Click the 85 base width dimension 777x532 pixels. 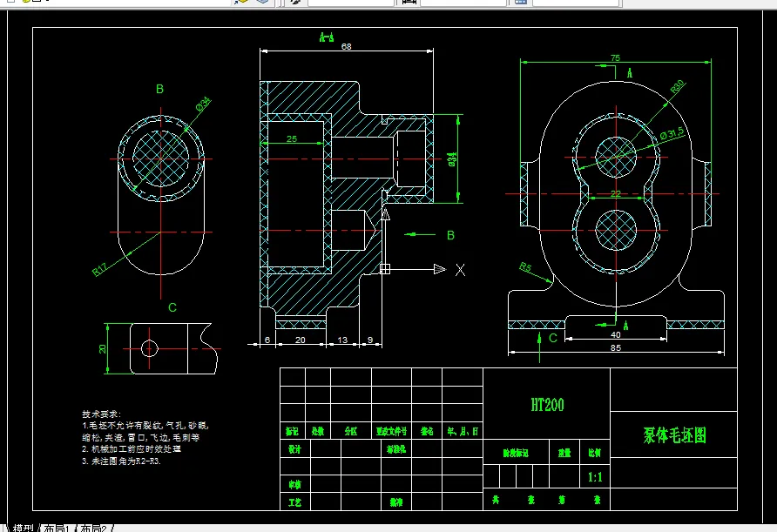pyautogui.click(x=616, y=347)
